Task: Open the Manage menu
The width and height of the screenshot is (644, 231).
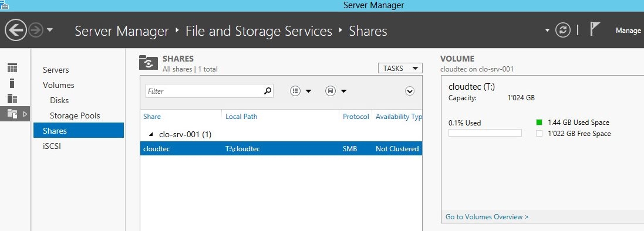Action: click(628, 30)
